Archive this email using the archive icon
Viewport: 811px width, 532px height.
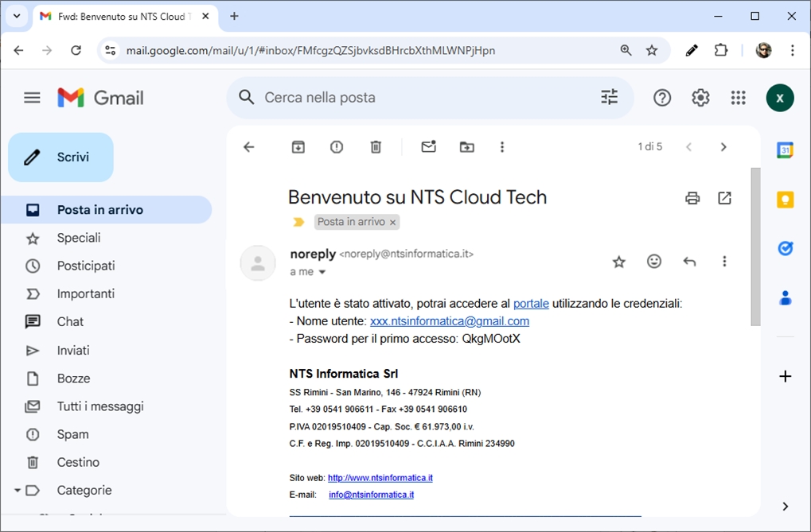point(298,147)
